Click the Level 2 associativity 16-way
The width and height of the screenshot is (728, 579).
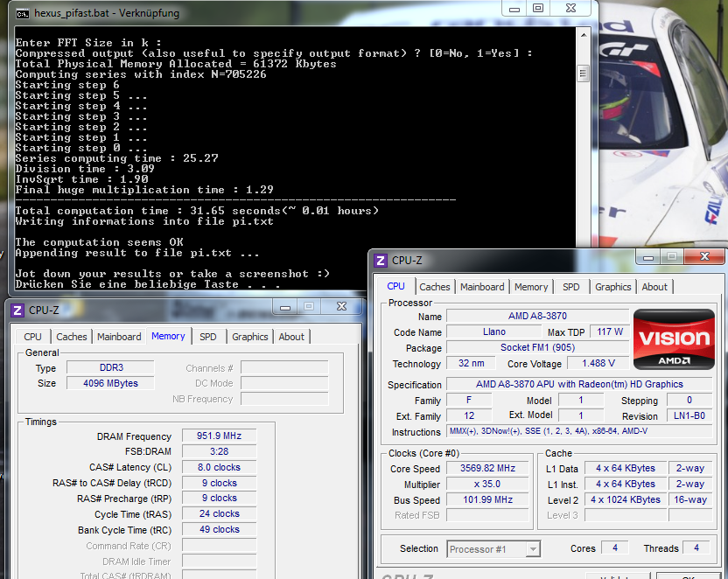690,499
